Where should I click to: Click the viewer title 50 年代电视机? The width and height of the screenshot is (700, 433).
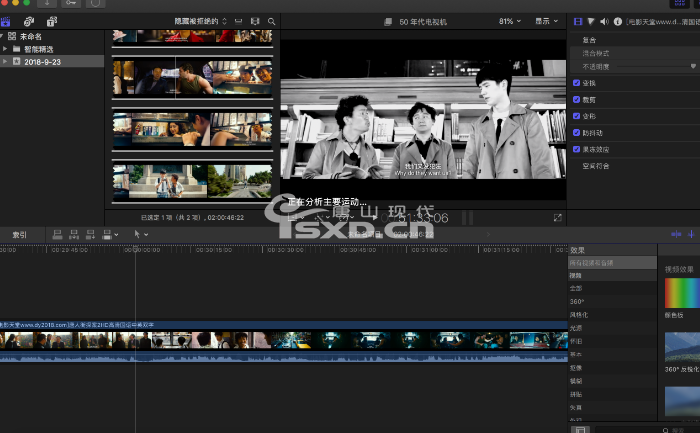423,21
